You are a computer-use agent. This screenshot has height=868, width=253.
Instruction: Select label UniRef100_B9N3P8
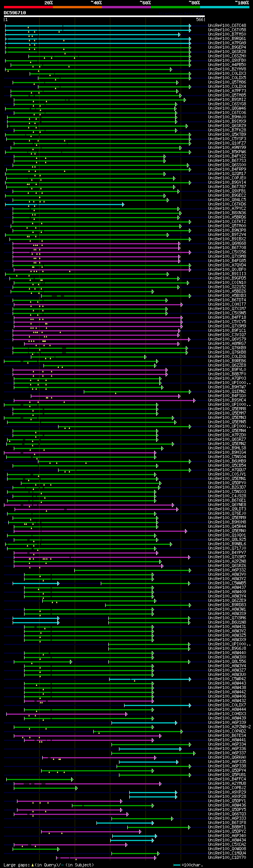[x=227, y=230]
